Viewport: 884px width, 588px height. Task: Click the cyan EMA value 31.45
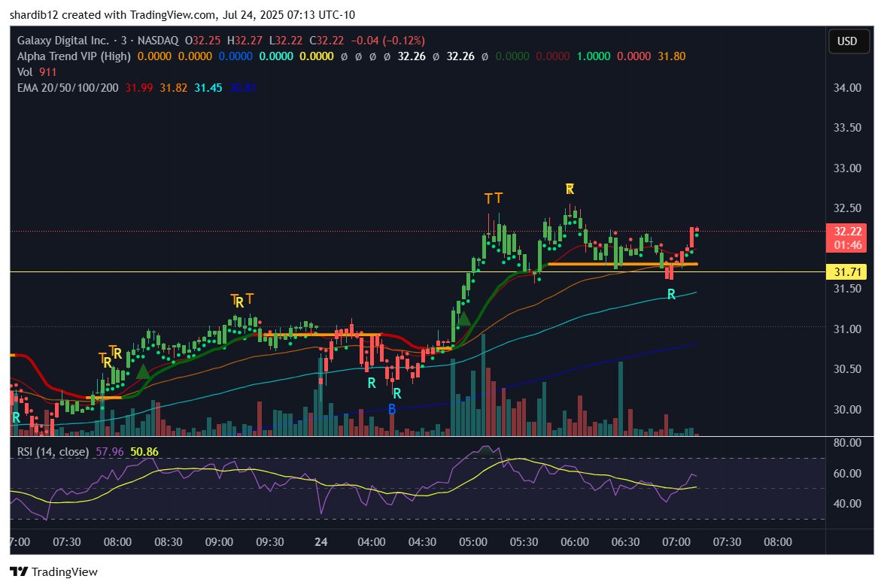coord(208,88)
